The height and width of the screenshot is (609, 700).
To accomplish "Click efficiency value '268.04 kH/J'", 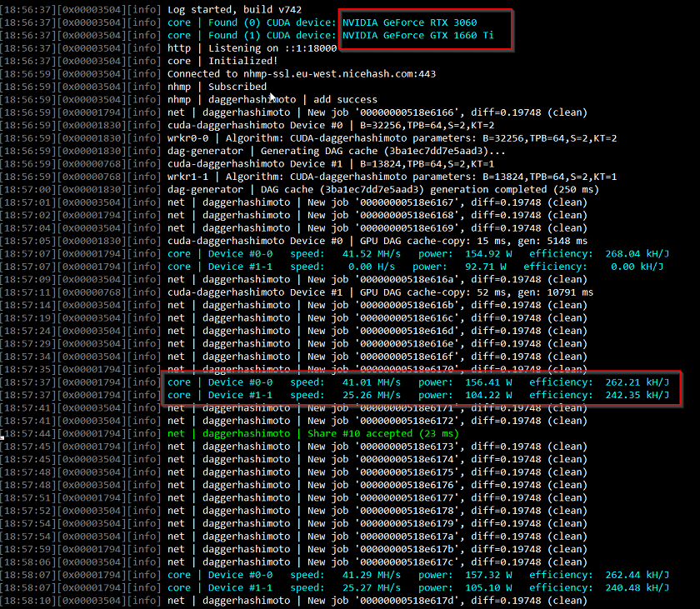I will coord(637,254).
